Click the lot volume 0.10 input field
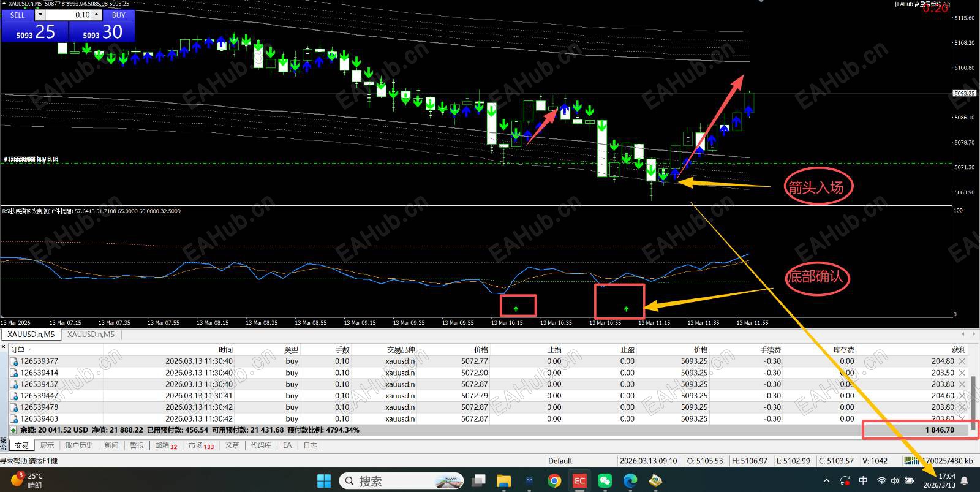Image resolution: width=980 pixels, height=492 pixels. point(68,15)
